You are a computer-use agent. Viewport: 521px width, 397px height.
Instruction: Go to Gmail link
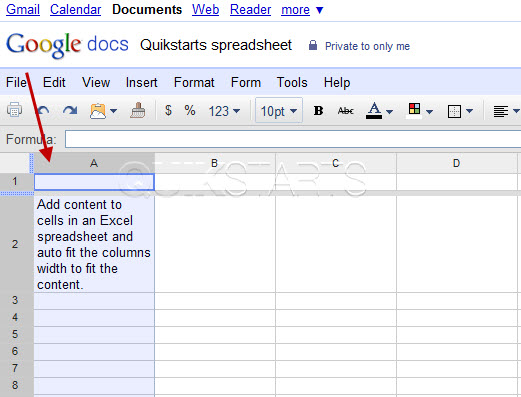click(23, 9)
